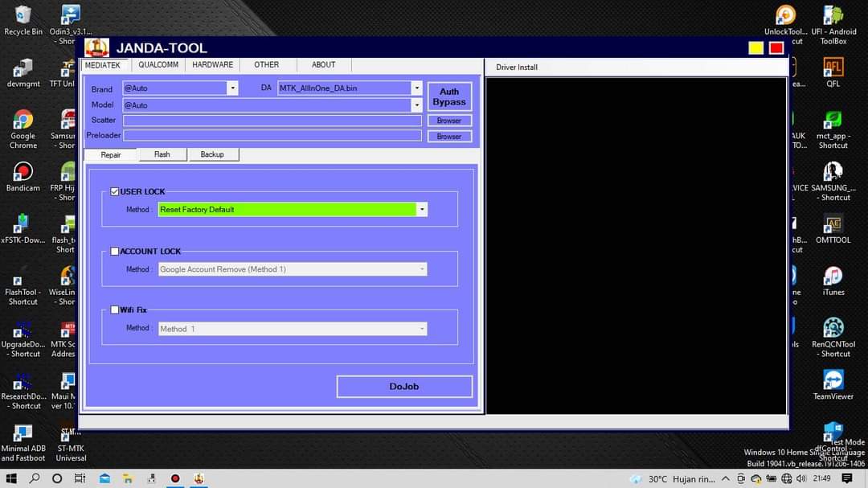The width and height of the screenshot is (868, 488).
Task: Toggle the ACCOUNT LOCK checkbox
Action: point(115,252)
